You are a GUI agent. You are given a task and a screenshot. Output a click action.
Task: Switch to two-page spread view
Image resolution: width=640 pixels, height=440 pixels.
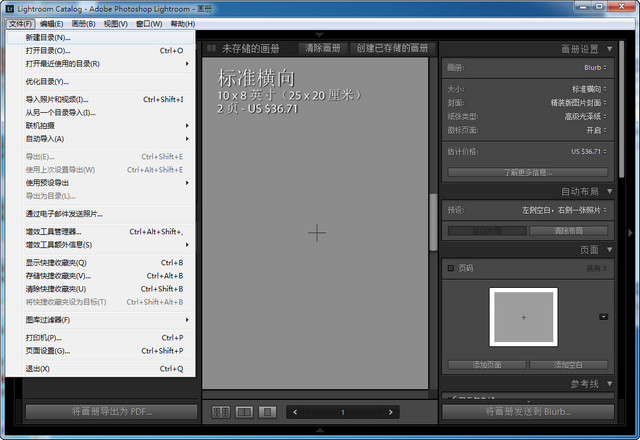tap(244, 411)
